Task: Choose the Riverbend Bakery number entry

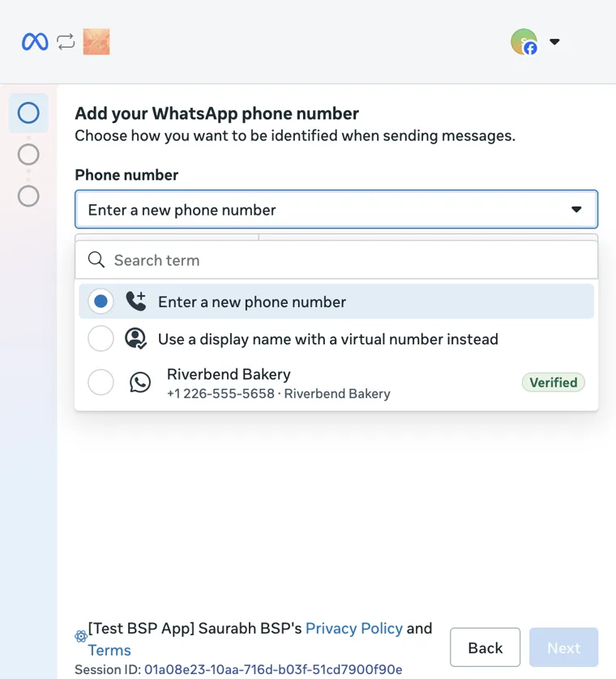Action: [x=336, y=383]
